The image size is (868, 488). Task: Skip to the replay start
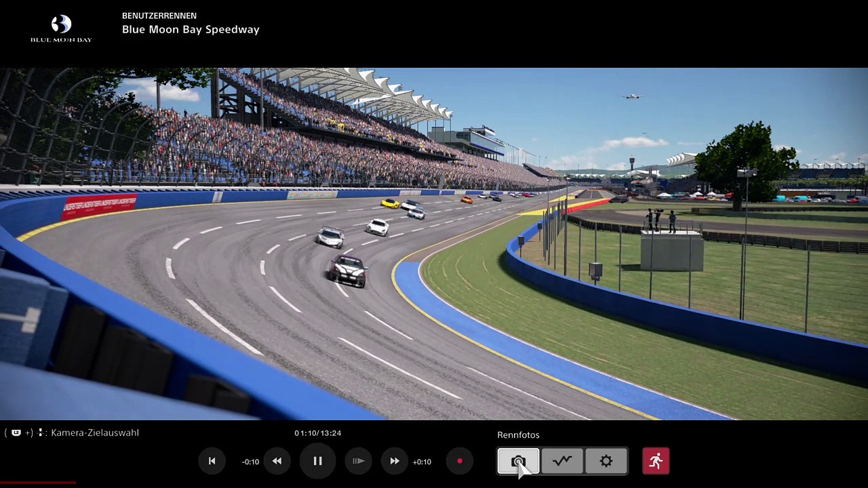[212, 461]
